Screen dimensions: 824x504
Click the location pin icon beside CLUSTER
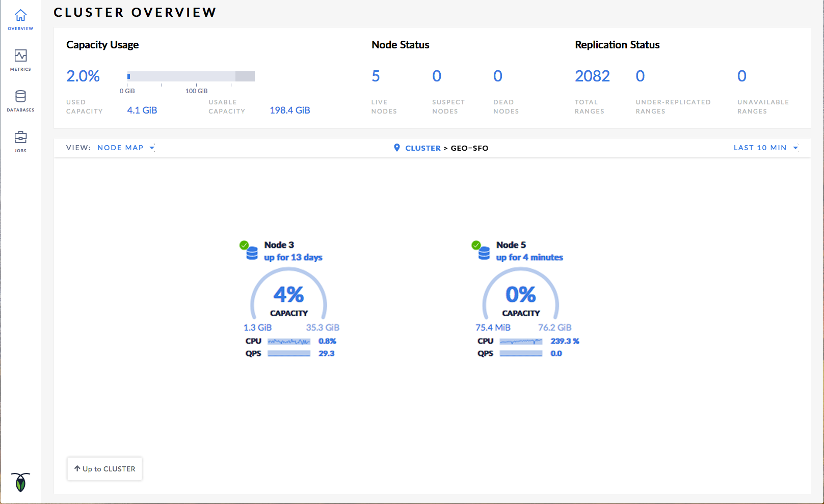[397, 148]
